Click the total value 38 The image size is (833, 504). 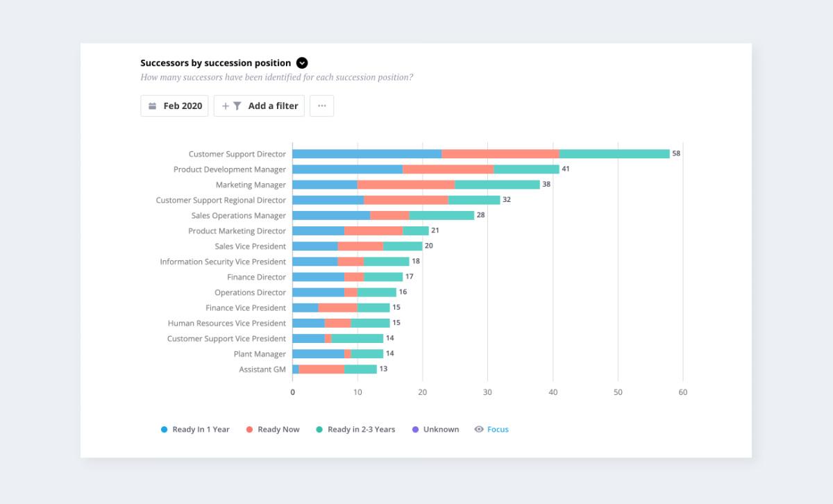coord(546,184)
